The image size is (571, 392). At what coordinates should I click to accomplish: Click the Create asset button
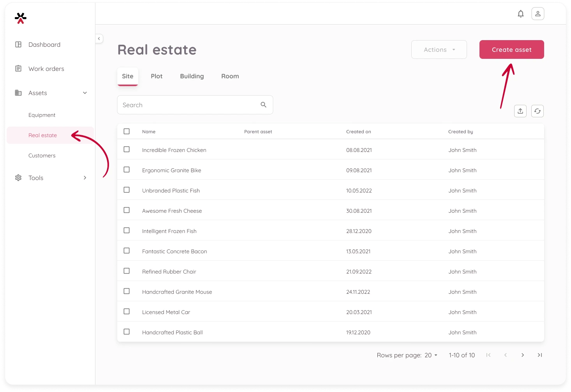(511, 50)
